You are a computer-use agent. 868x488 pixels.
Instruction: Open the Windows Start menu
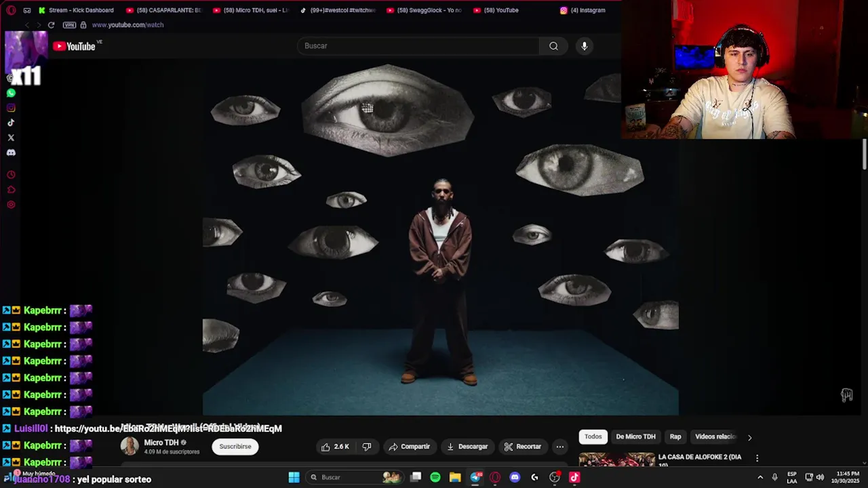294,477
